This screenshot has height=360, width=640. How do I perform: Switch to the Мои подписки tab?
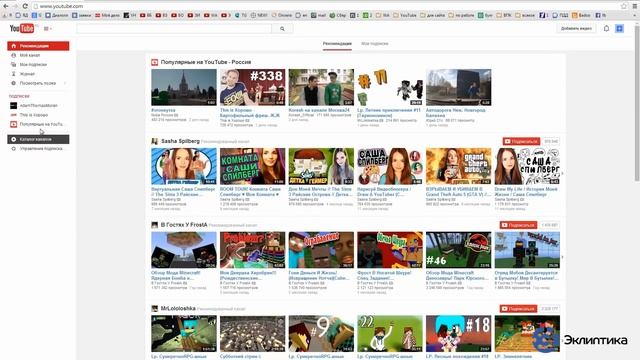tap(375, 43)
